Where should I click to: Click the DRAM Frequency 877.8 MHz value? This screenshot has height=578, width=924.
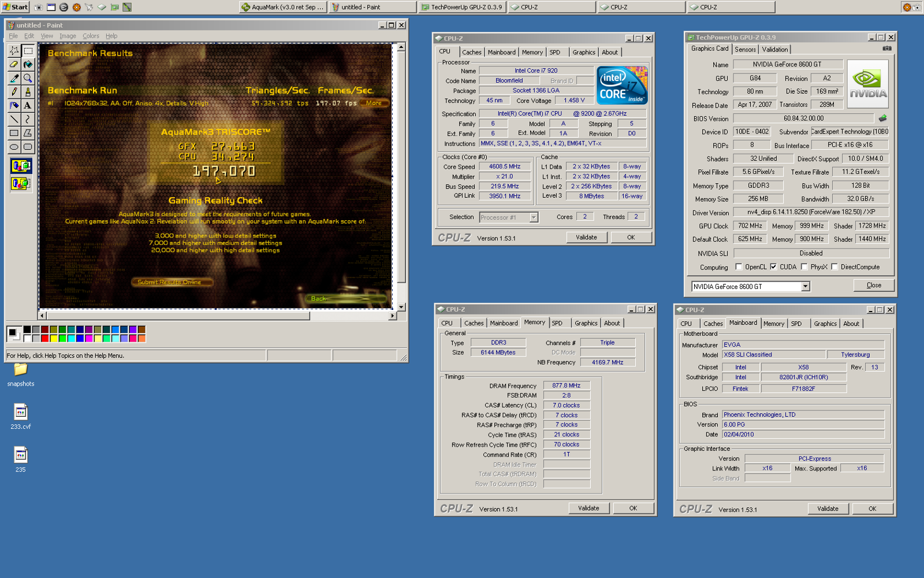[567, 386]
